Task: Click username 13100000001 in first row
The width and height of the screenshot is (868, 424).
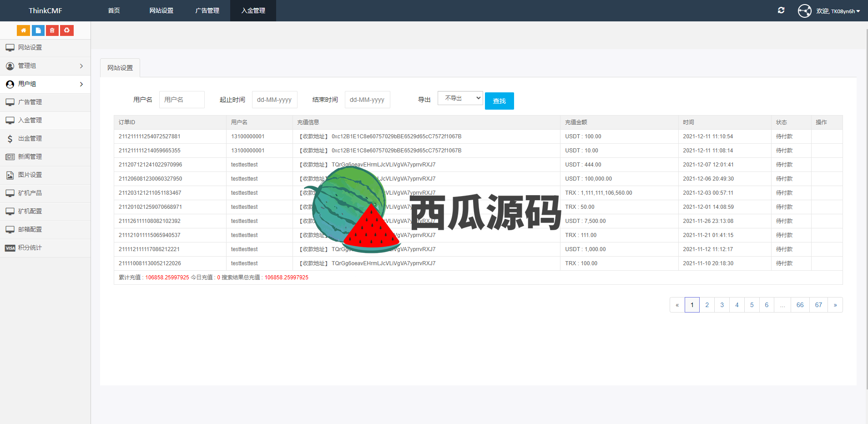Action: click(x=247, y=136)
